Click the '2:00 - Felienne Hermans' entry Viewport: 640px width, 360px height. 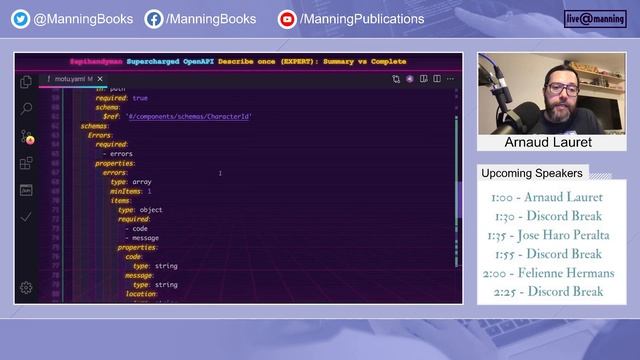pyautogui.click(x=548, y=273)
